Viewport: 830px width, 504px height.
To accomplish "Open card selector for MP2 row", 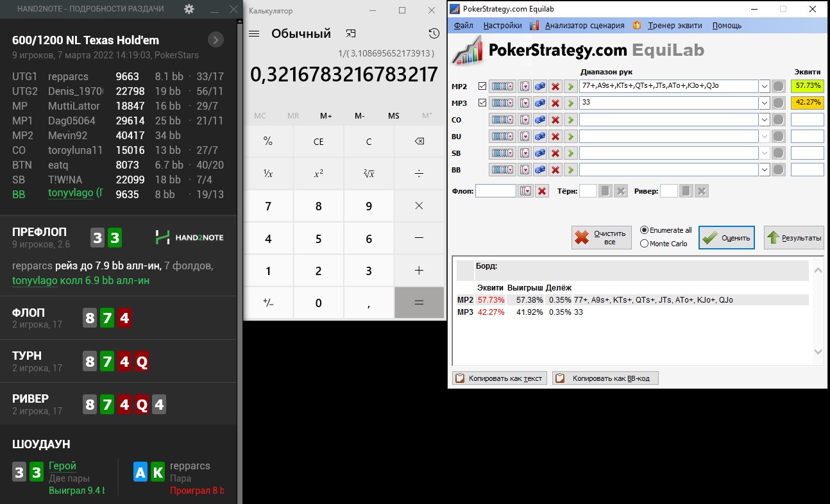I will coord(525,86).
